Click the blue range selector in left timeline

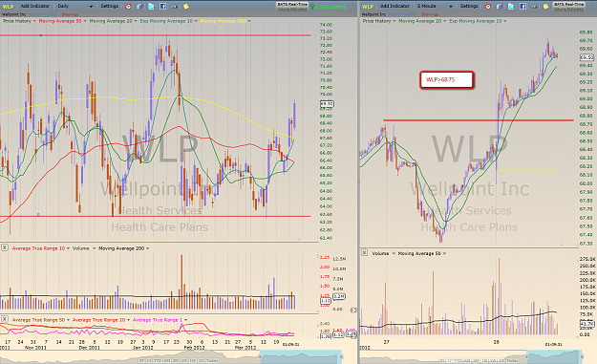coord(301,358)
